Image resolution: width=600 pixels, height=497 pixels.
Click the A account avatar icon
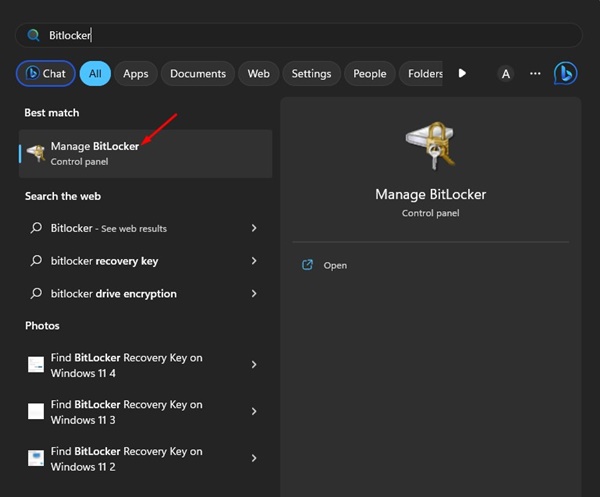tap(506, 73)
